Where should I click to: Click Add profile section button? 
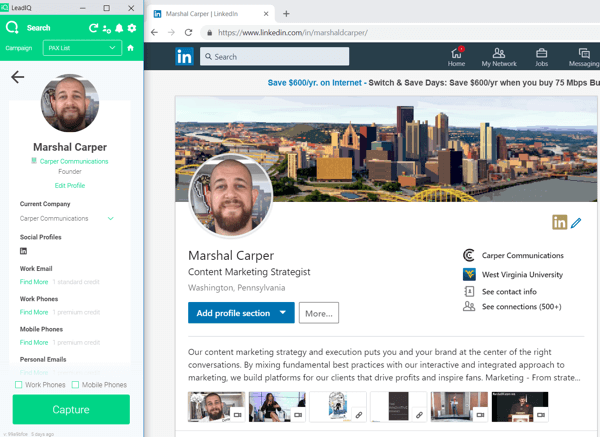click(241, 313)
